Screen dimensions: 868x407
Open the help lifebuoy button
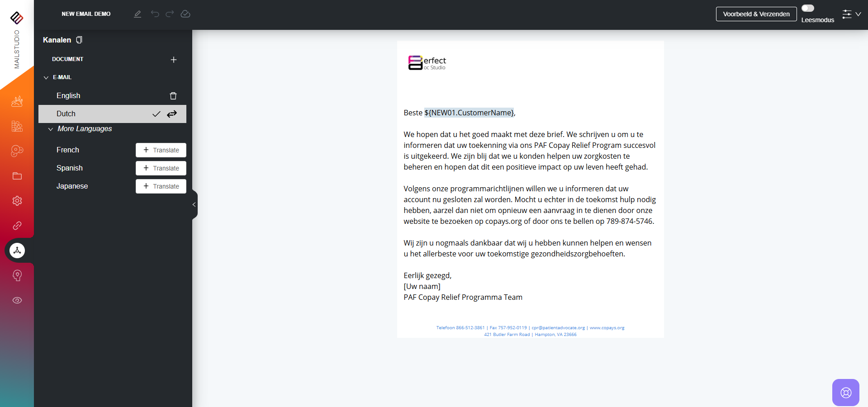(845, 392)
